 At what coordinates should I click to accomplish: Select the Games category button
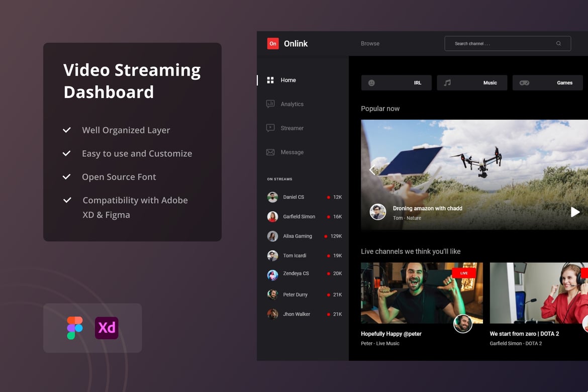(547, 82)
